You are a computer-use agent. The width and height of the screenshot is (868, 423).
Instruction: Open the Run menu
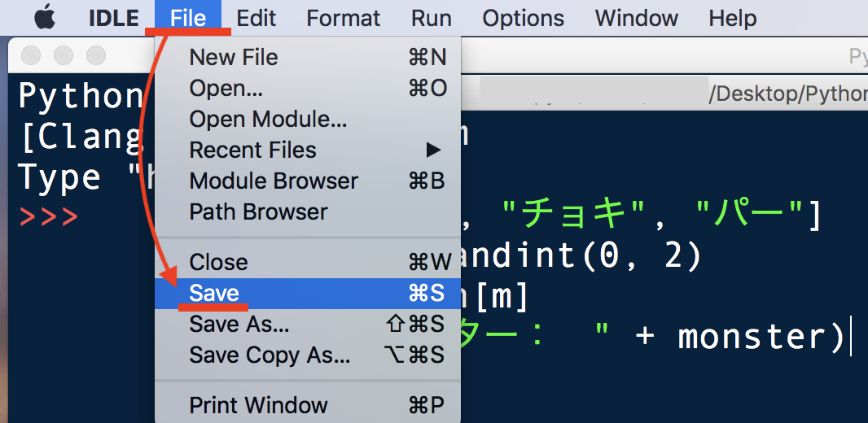tap(432, 18)
